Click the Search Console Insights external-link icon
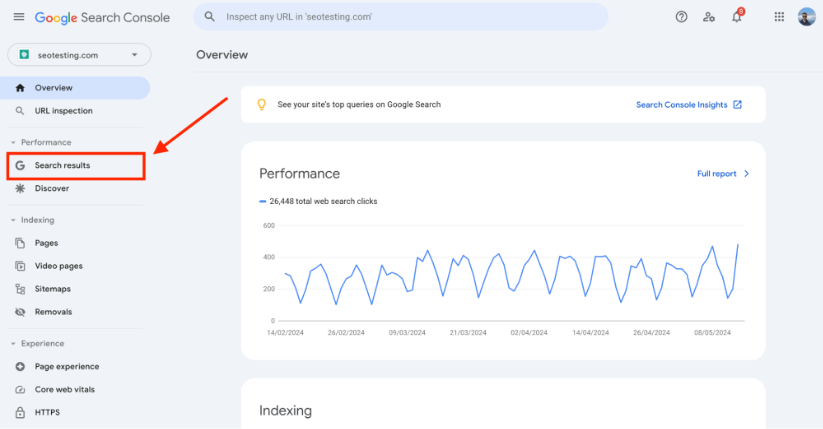Image resolution: width=823 pixels, height=429 pixels. [x=738, y=104]
